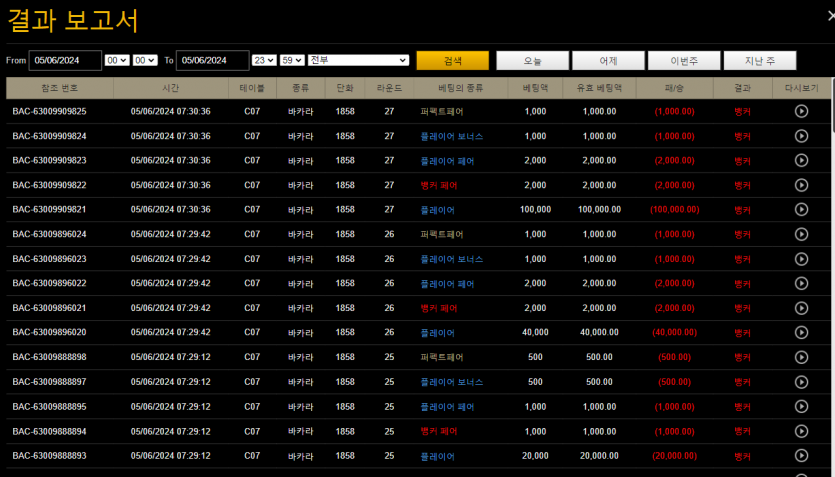This screenshot has height=477, width=835.
Task: Replay the round for BAC-63009909824
Action: coord(801,136)
